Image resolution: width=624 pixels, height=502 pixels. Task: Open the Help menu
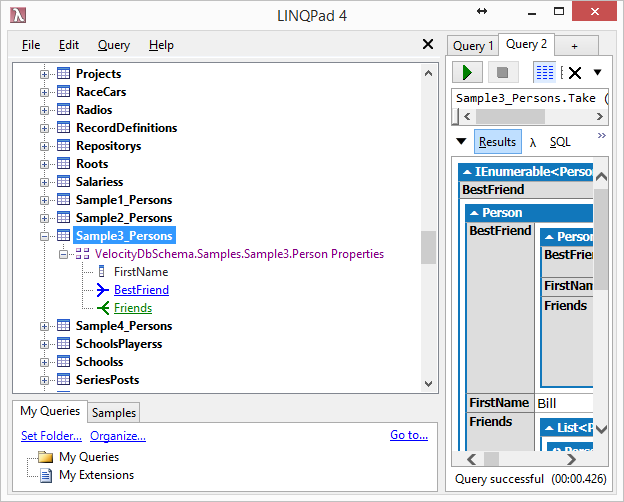coord(161,45)
